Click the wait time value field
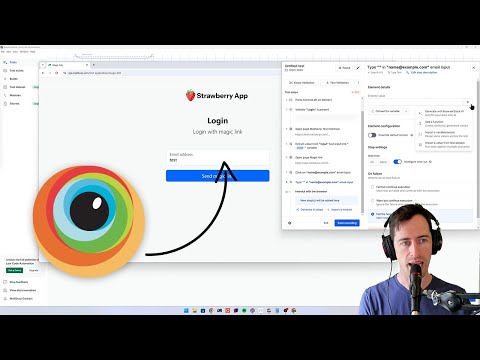 point(372,162)
